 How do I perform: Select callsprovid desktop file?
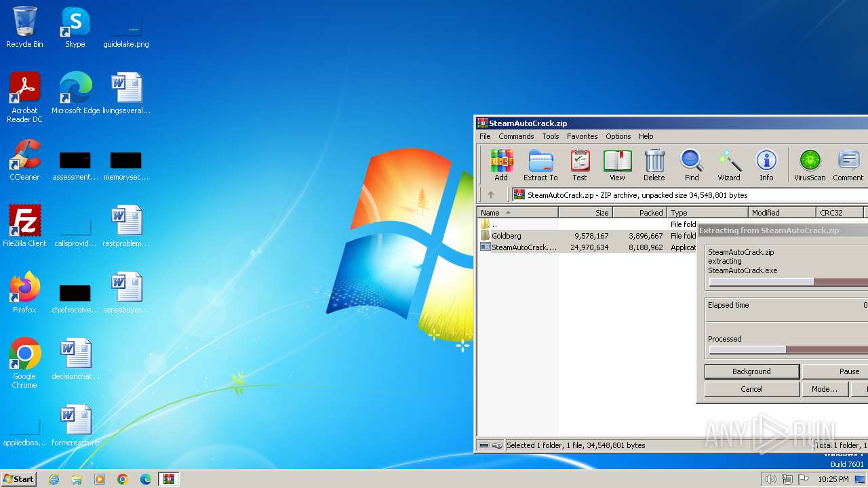point(75,232)
